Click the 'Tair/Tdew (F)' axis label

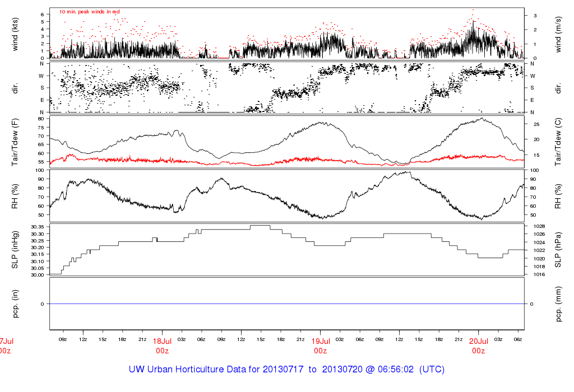pos(15,142)
